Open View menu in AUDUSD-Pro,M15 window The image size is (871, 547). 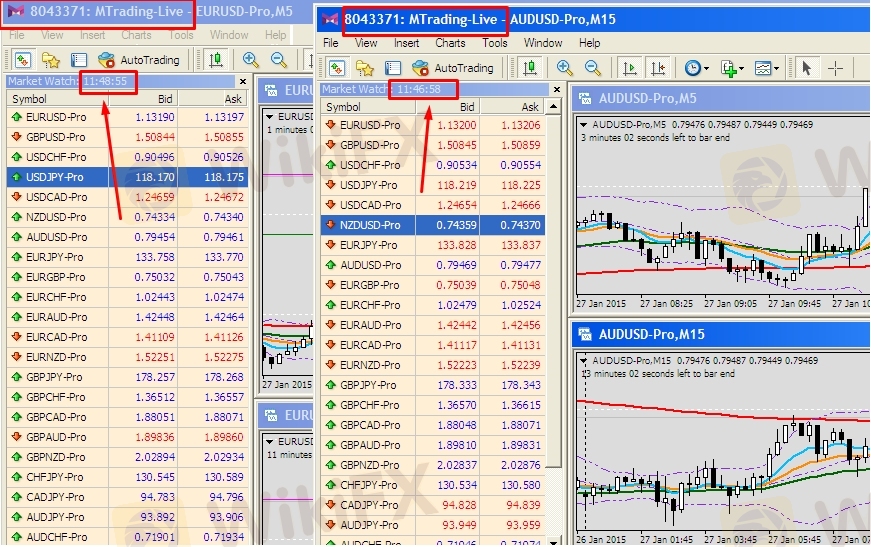click(366, 43)
